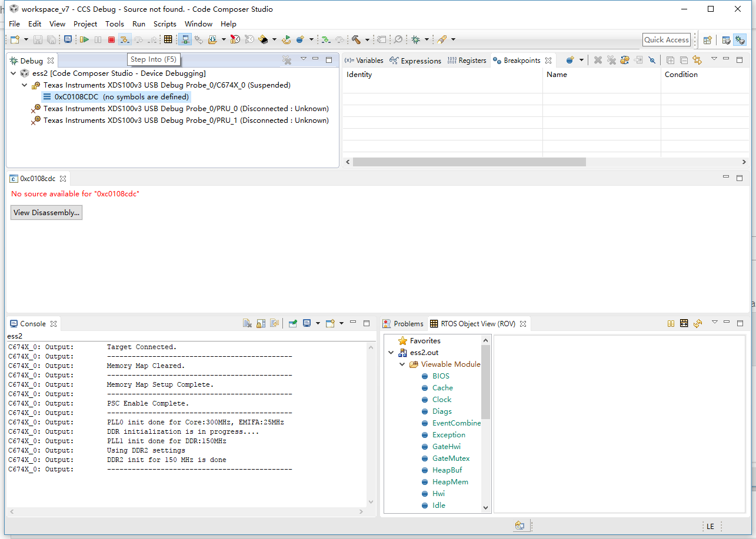The width and height of the screenshot is (756, 539).
Task: Click the ROV tree vertical scrollbar thumb
Action: (x=485, y=382)
